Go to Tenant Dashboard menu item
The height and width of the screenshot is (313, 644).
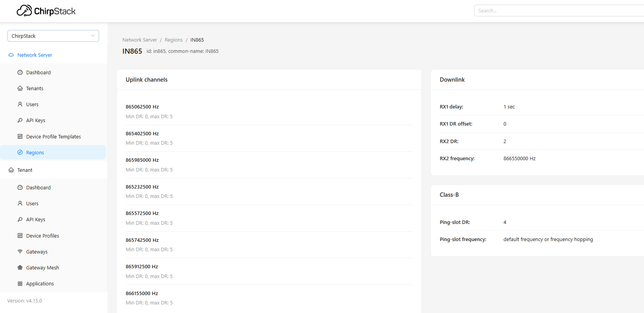pyautogui.click(x=38, y=187)
